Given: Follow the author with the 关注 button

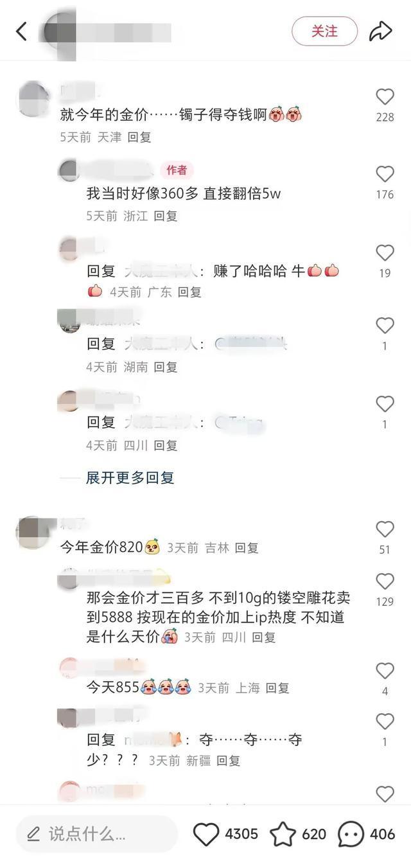Looking at the screenshot, I should tap(324, 31).
